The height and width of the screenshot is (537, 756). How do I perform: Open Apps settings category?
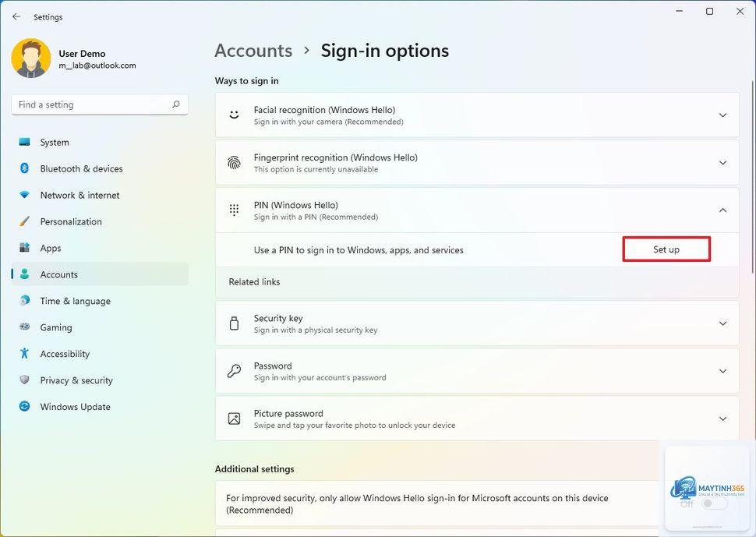coord(99,248)
